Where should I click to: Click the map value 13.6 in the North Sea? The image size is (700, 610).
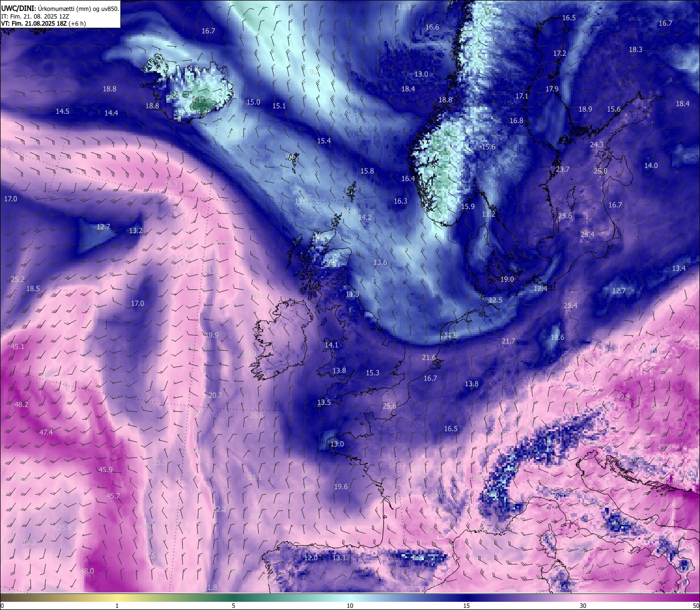pos(380,263)
